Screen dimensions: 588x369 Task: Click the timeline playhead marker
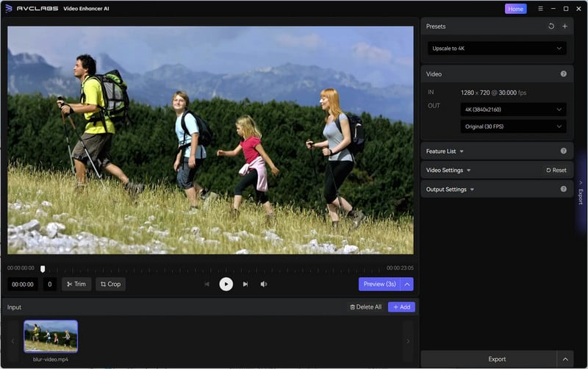click(43, 269)
